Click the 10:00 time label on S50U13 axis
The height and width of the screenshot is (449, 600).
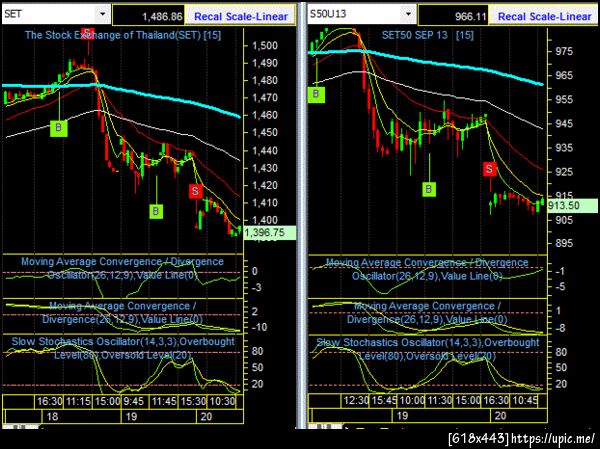coord(412,401)
